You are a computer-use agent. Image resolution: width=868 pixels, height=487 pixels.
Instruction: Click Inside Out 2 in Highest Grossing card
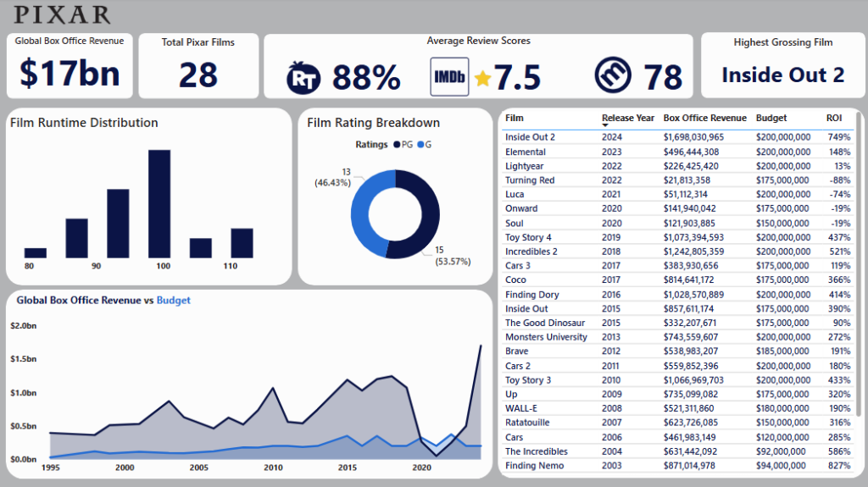[783, 75]
